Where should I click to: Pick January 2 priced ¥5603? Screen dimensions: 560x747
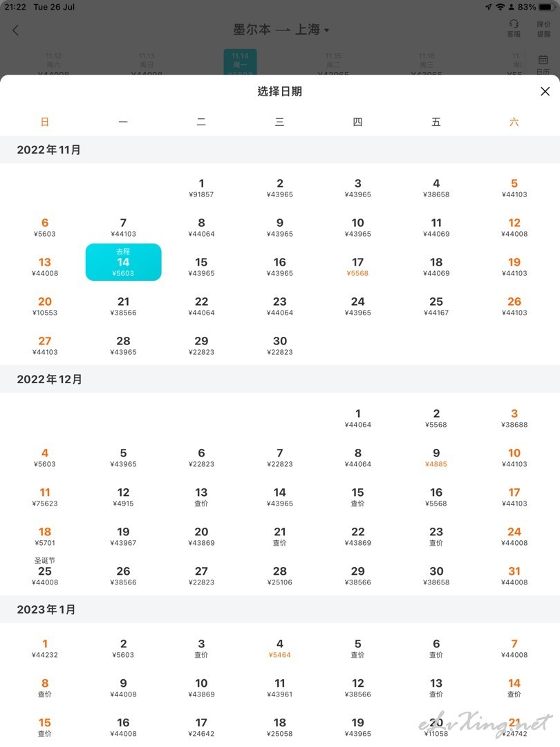click(x=123, y=648)
